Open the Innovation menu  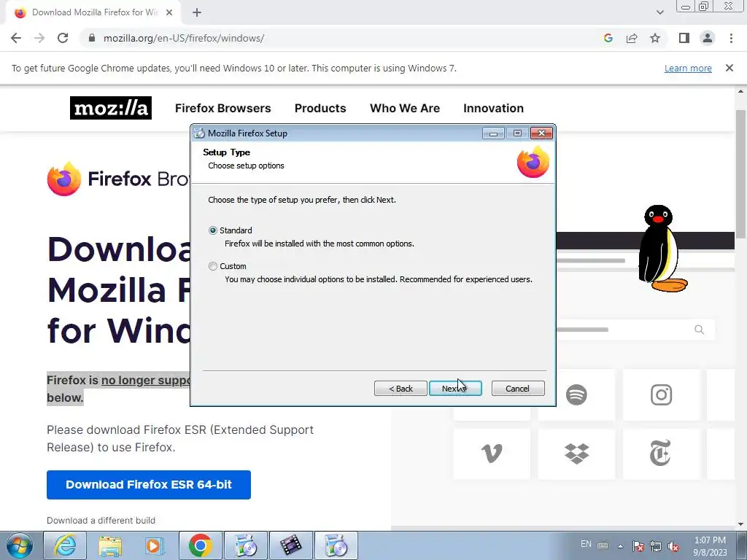494,108
